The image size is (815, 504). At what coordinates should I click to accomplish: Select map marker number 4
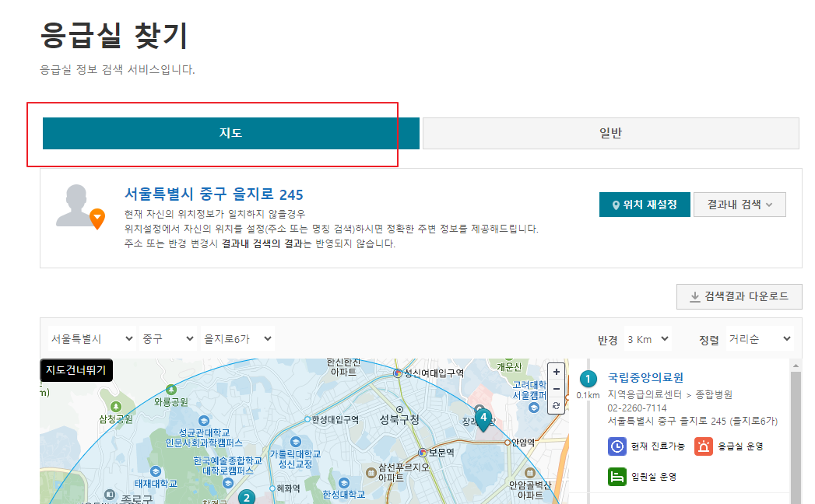coord(483,419)
